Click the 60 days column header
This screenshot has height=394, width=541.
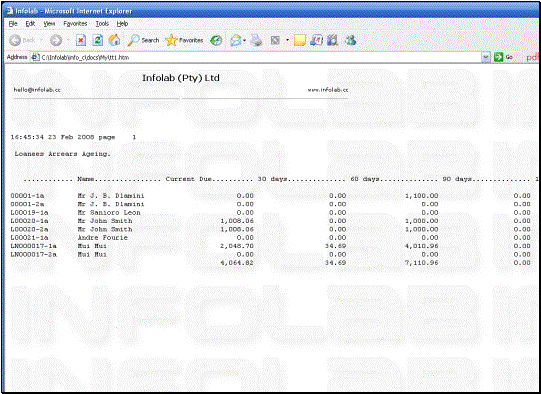pos(365,179)
